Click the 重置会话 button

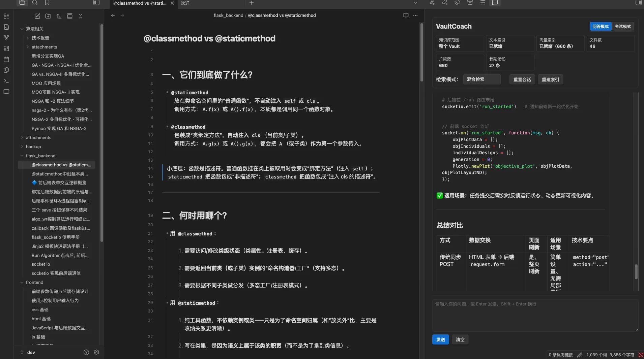tap(522, 79)
